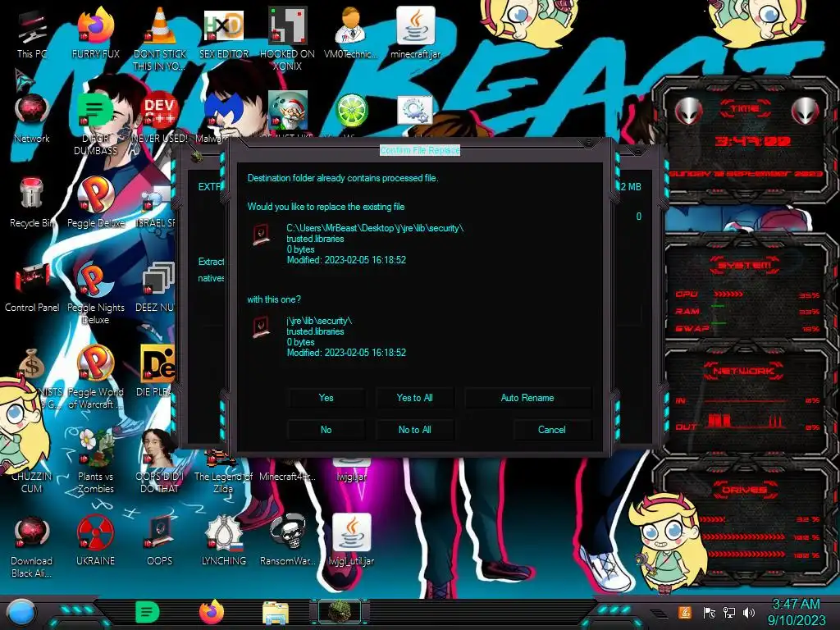
Task: Open Recycle Bin icon
Action: coord(32,203)
